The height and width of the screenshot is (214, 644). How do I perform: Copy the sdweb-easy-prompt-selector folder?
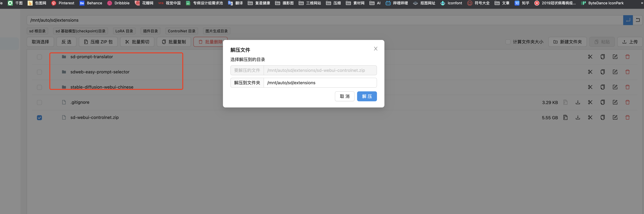click(603, 72)
